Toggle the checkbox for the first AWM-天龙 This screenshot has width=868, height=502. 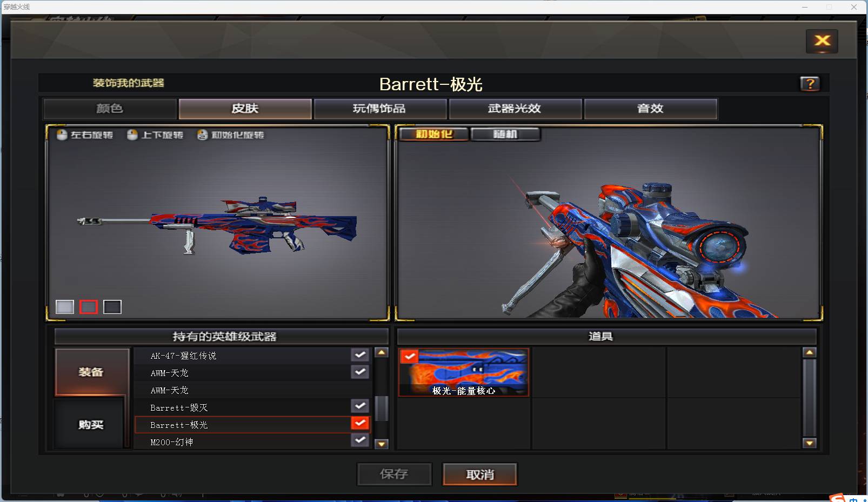(360, 372)
